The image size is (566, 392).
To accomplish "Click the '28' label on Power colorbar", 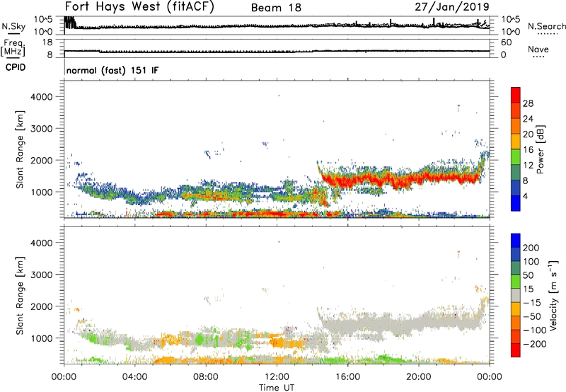I will (528, 103).
